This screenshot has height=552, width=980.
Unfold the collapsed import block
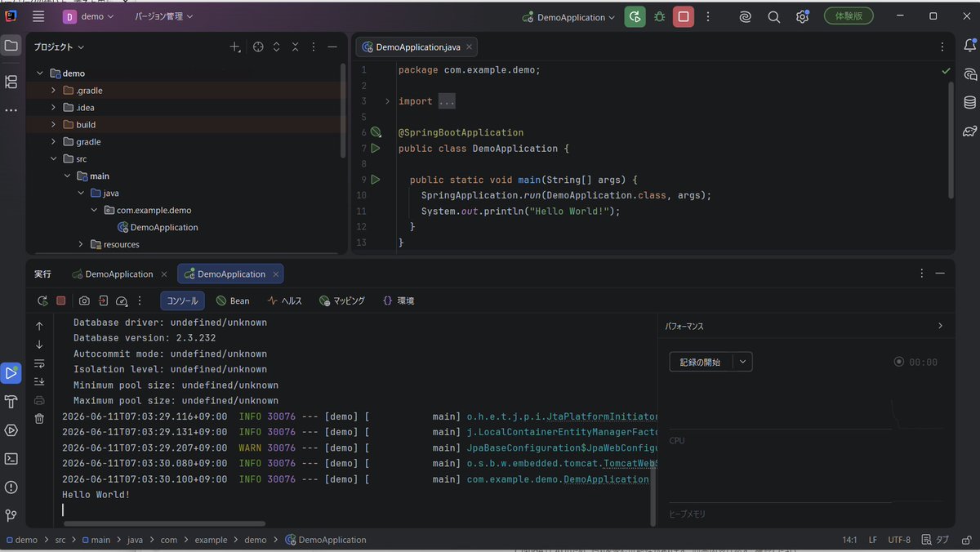click(387, 101)
